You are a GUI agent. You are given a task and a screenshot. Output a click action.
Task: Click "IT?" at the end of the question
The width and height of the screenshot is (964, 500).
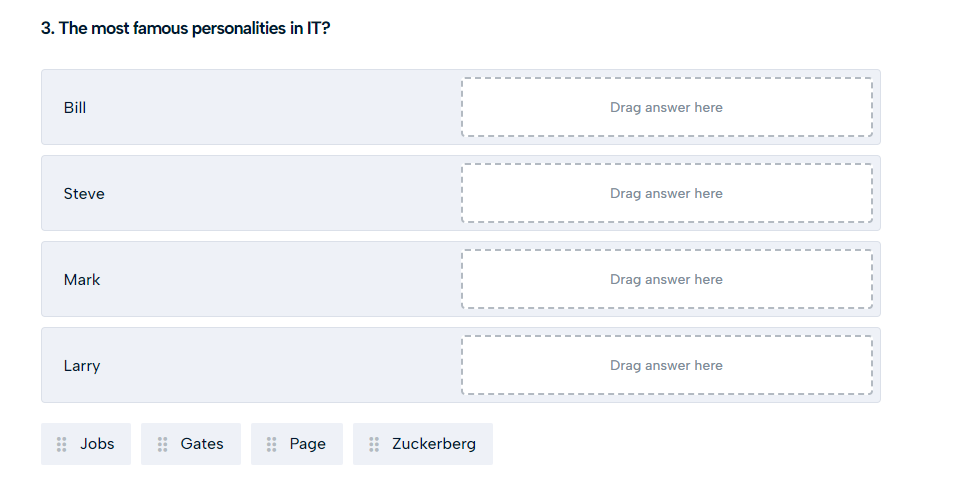click(318, 28)
